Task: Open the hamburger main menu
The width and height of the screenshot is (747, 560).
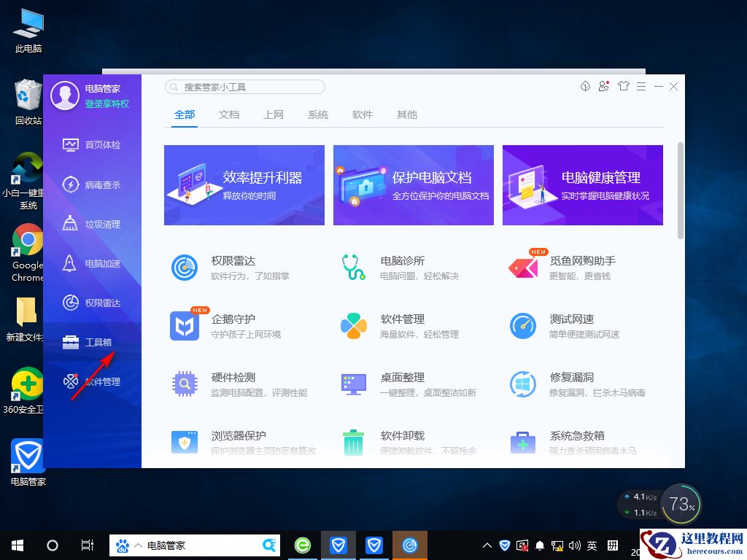Action: (641, 86)
